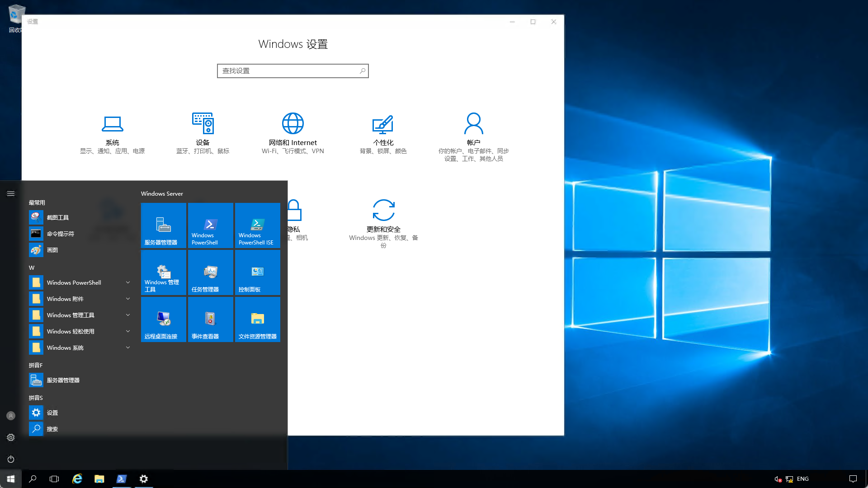Switch the ENG input language indicator

coord(803,479)
